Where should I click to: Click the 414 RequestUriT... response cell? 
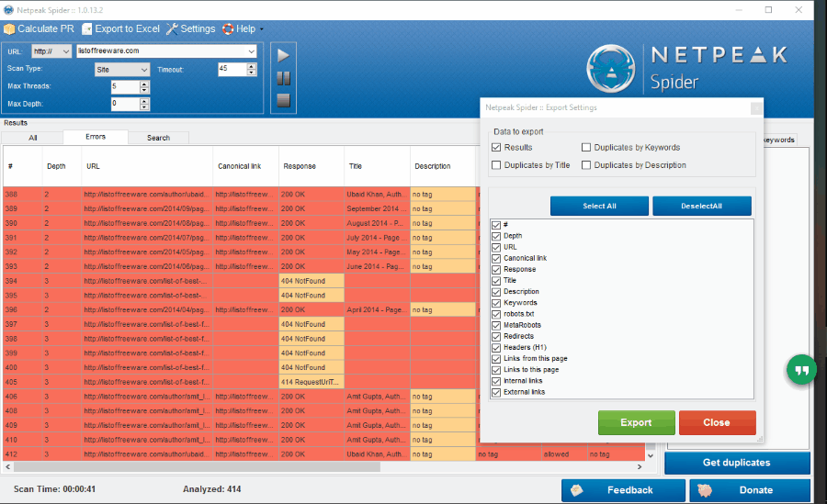pos(312,382)
